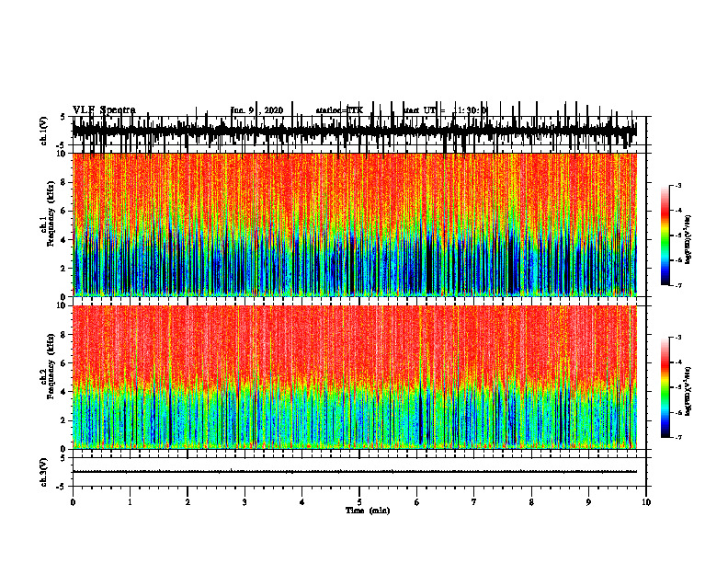Click the ch.1 voltage waveform trace
Image resolution: width=728 pixels, height=563 pixels.
[355, 131]
